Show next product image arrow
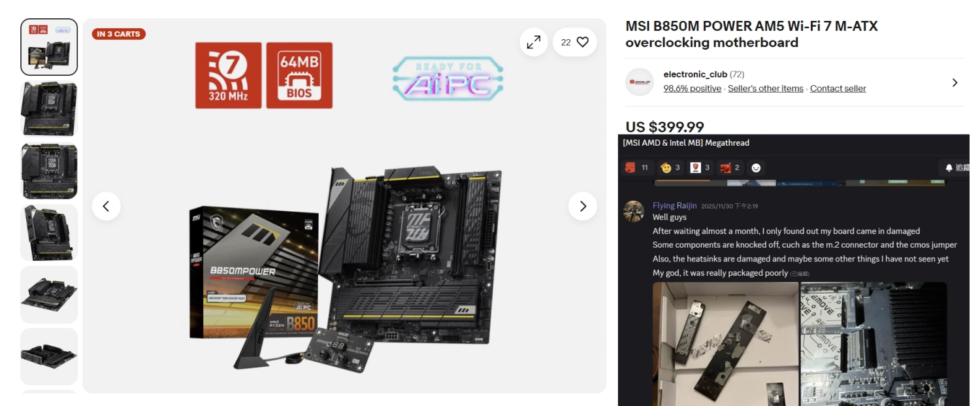The image size is (980, 406). tap(583, 206)
